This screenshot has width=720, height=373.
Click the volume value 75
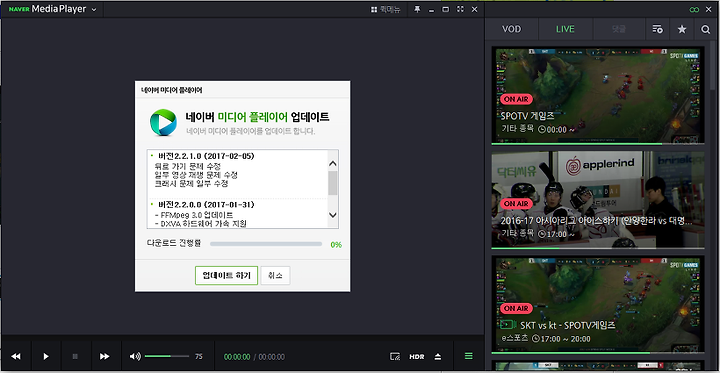(199, 356)
